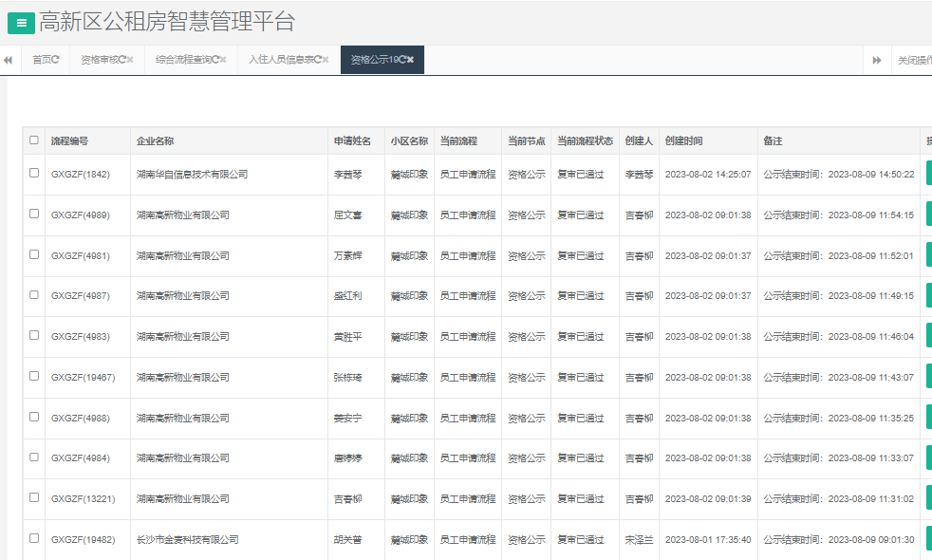
Task: Close the 综合流程查询 tab
Action: 223,60
